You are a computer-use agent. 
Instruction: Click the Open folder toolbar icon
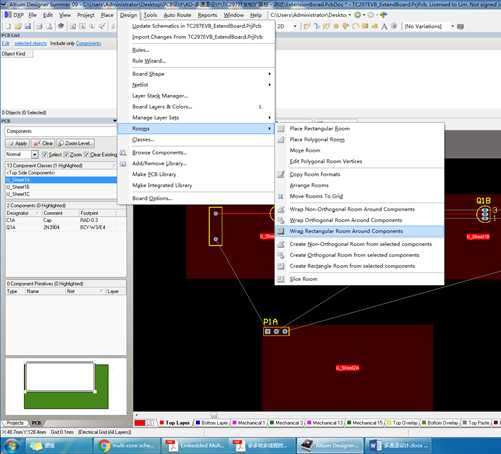tap(18, 26)
